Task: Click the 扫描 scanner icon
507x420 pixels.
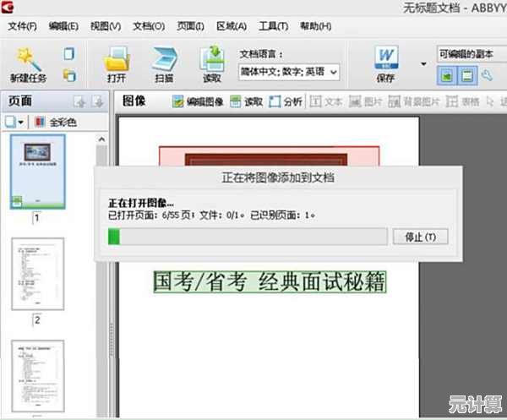Action: [164, 58]
